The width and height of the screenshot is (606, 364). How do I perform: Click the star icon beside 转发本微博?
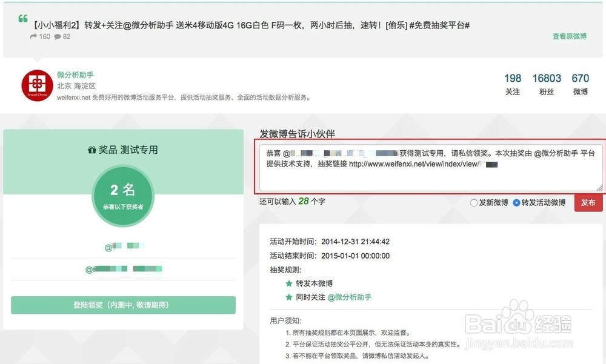(288, 283)
